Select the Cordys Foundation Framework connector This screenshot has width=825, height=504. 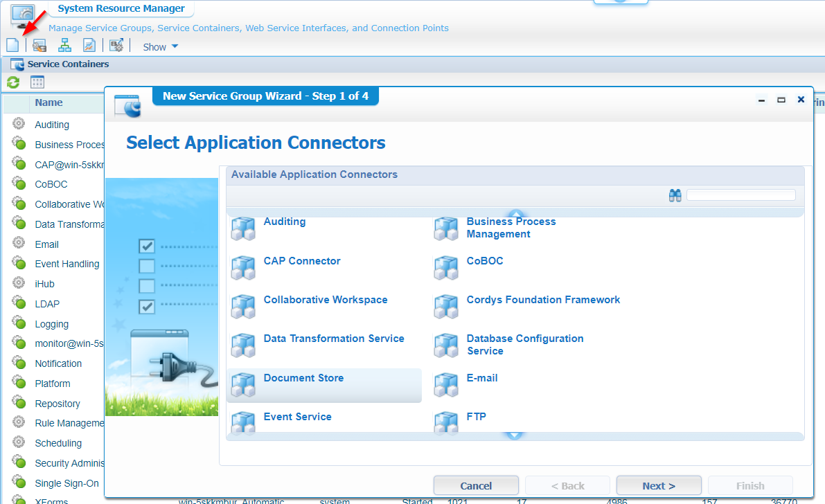543,300
